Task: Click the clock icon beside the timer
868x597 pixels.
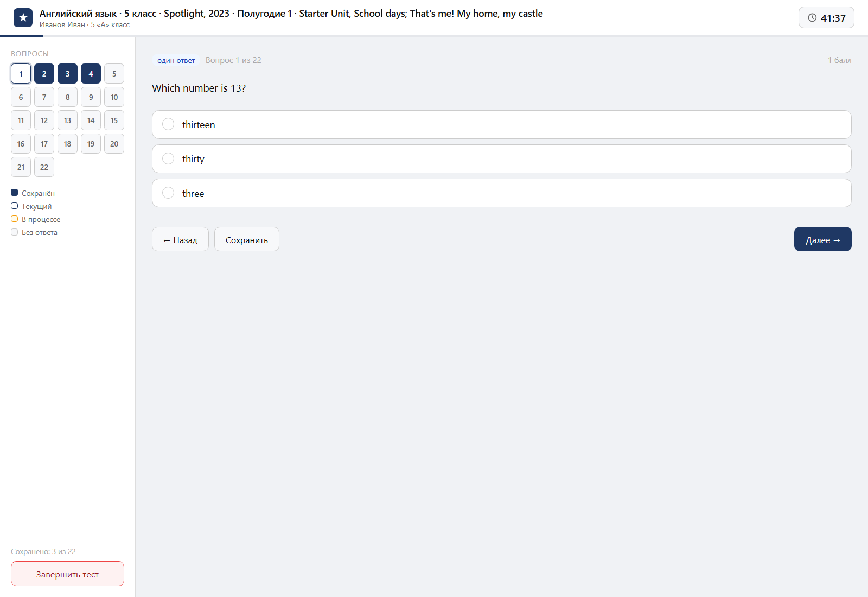Action: tap(812, 18)
